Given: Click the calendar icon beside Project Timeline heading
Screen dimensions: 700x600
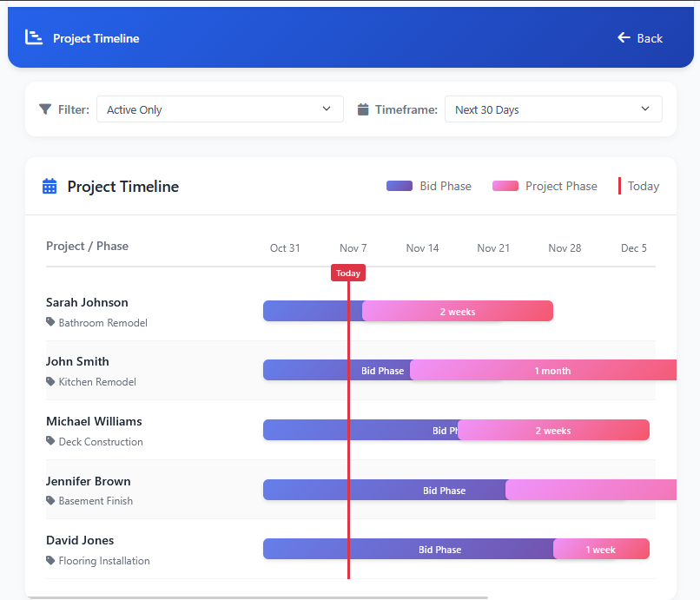Looking at the screenshot, I should click(50, 186).
